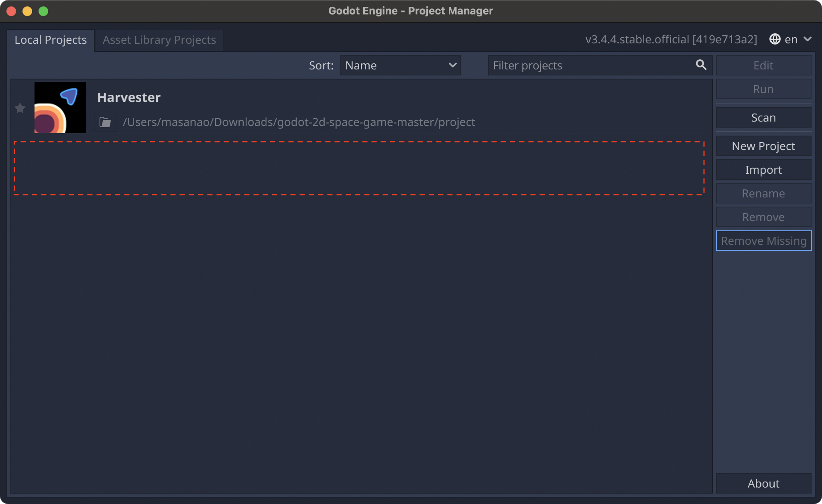The height and width of the screenshot is (504, 822).
Task: Close the Project Manager window
Action: pos(11,11)
